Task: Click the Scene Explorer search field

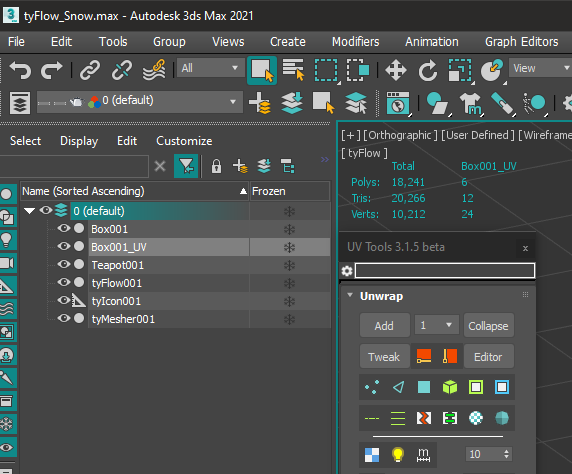Action: click(74, 166)
